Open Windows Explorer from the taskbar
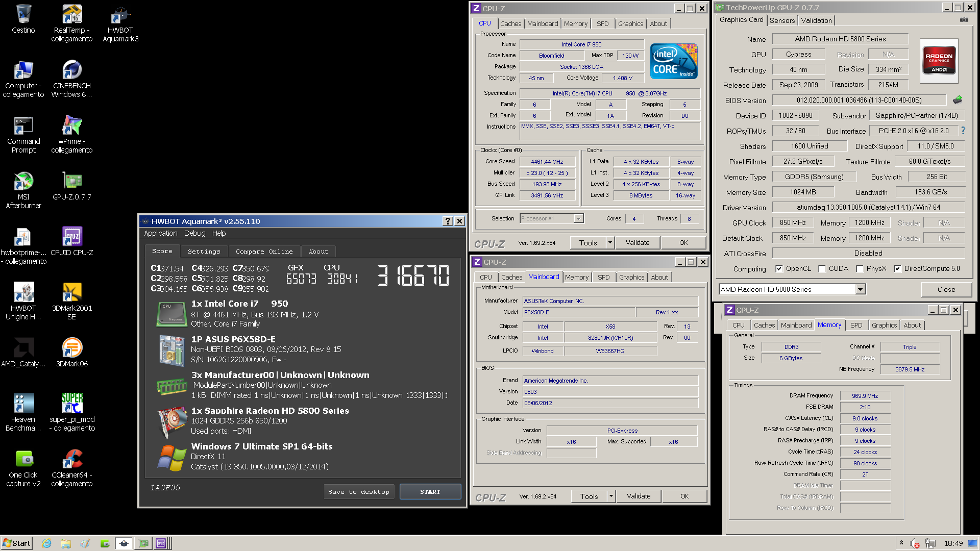Viewport: 980px width, 551px height. (66, 543)
